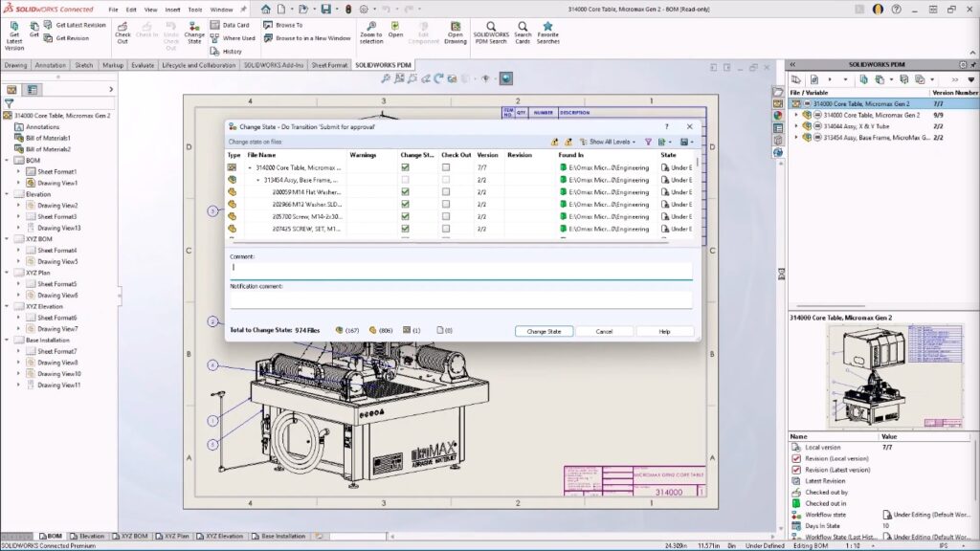Screen dimensions: 980x551
Task: Open Show All Levels dropdown
Action: (x=608, y=142)
